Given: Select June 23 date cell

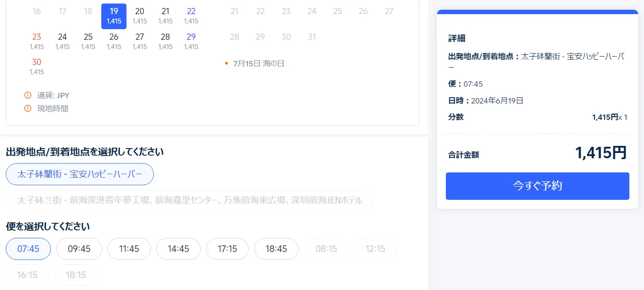Looking at the screenshot, I should pyautogui.click(x=37, y=41).
